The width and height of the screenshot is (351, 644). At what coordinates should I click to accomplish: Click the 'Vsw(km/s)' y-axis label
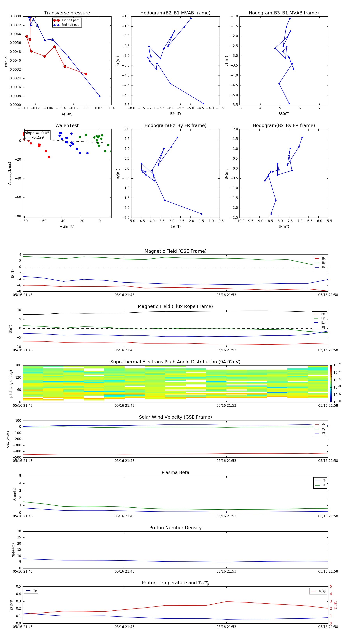click(x=8, y=439)
